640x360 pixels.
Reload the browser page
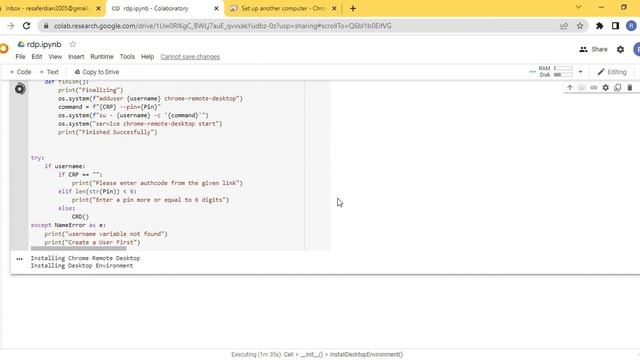(27, 26)
